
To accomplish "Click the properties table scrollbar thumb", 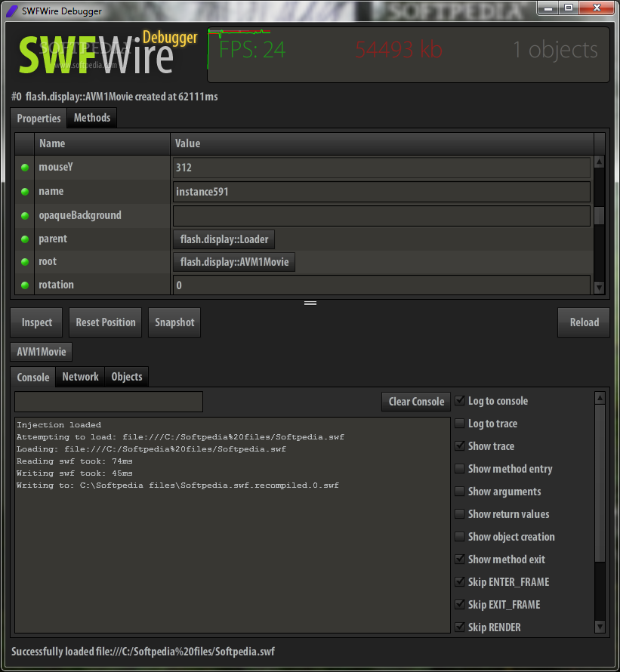I will coord(600,216).
